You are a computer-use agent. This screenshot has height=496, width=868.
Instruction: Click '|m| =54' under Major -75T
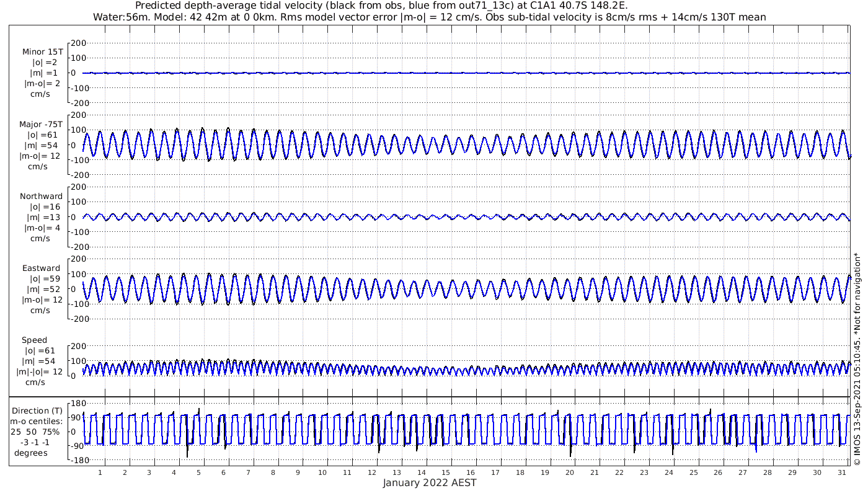tap(43, 146)
